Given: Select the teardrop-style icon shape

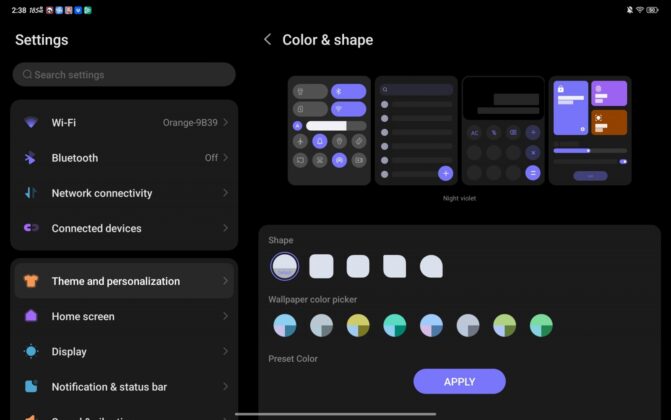Looking at the screenshot, I should point(431,266).
